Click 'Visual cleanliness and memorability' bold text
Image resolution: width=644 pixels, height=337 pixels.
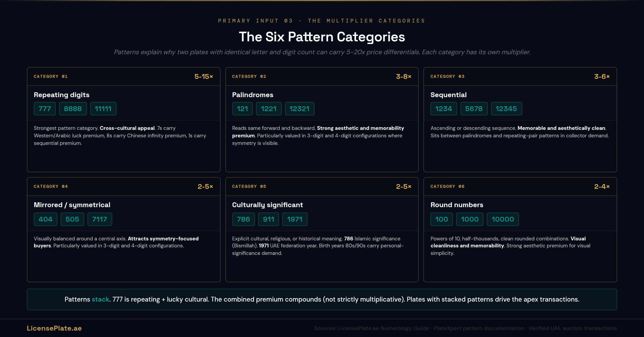508,242
